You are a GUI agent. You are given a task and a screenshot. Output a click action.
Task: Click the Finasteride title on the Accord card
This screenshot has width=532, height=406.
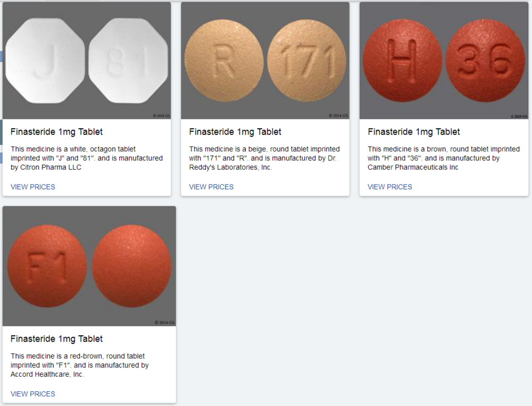click(x=57, y=339)
